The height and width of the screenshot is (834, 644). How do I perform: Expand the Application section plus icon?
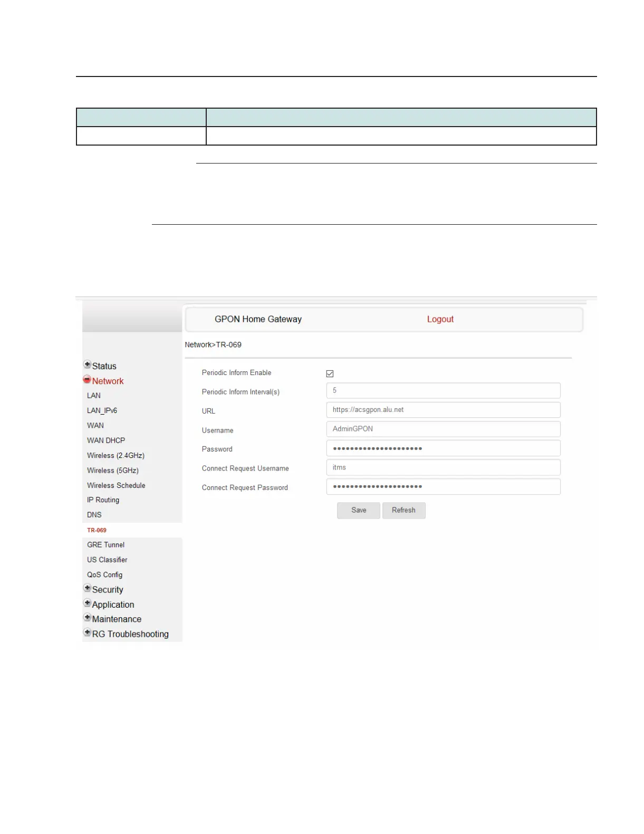(88, 603)
